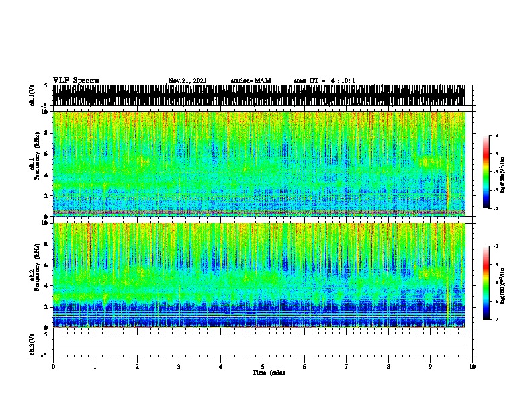532x411 pixels.
Task: Click the 'VLF Spectra' title text
Action: tap(76, 81)
